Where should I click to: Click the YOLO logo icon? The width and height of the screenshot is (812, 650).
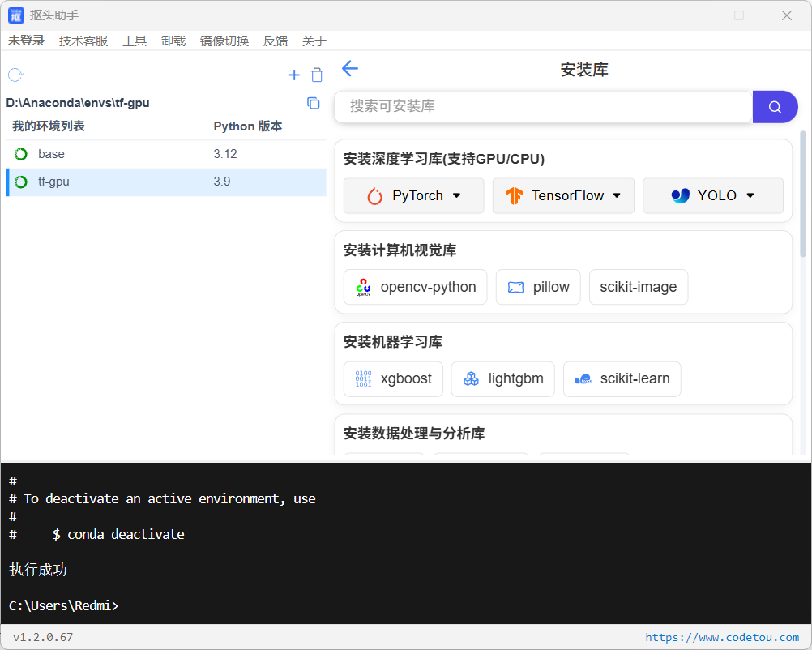tap(680, 196)
